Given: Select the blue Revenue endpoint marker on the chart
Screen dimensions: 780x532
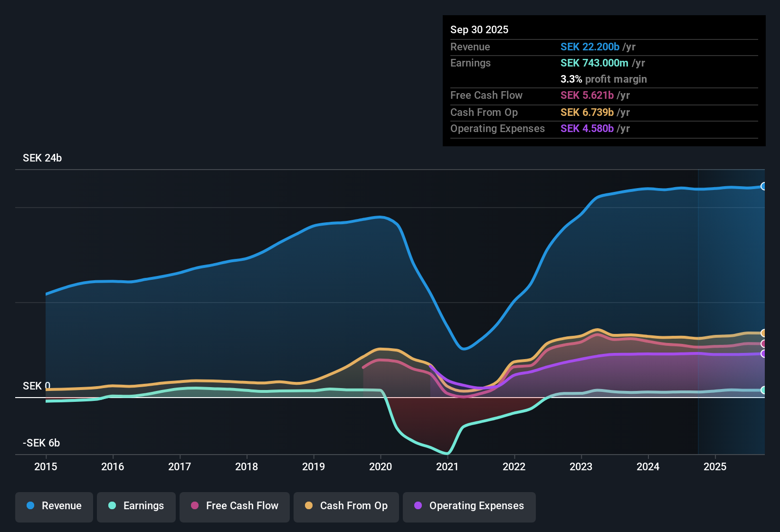Looking at the screenshot, I should tap(763, 186).
